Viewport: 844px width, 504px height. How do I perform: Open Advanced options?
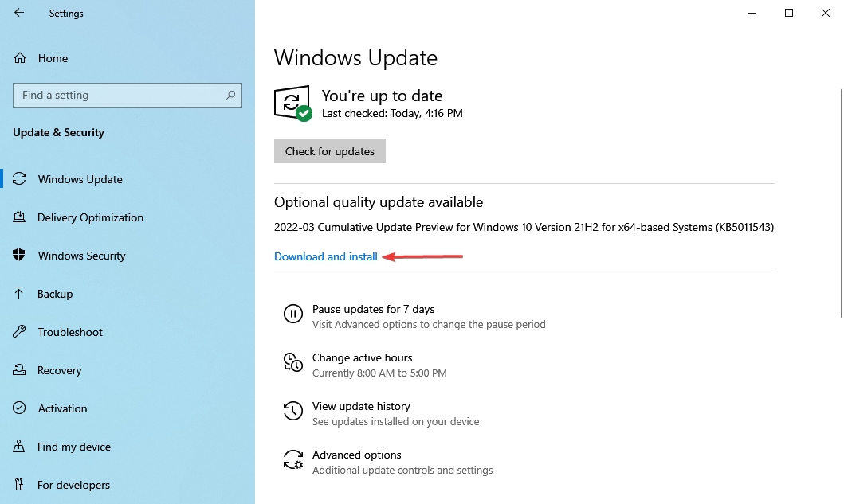(356, 455)
